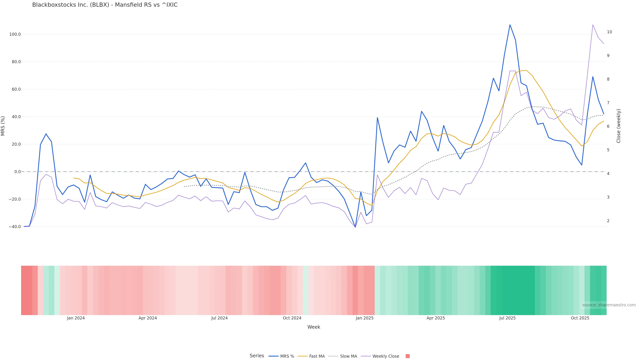Click the Close (weekly) right axis title
Image resolution: width=644 pixels, height=362 pixels.
pyautogui.click(x=619, y=126)
